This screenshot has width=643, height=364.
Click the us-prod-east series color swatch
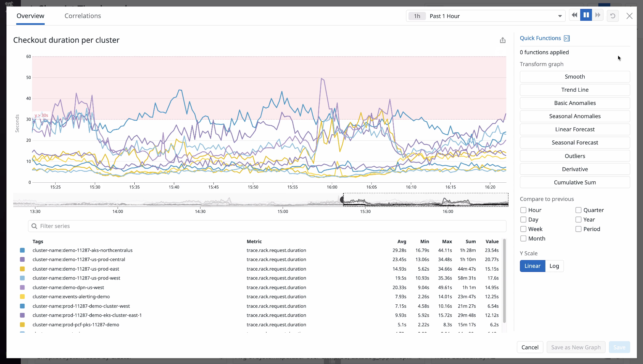pos(22,269)
